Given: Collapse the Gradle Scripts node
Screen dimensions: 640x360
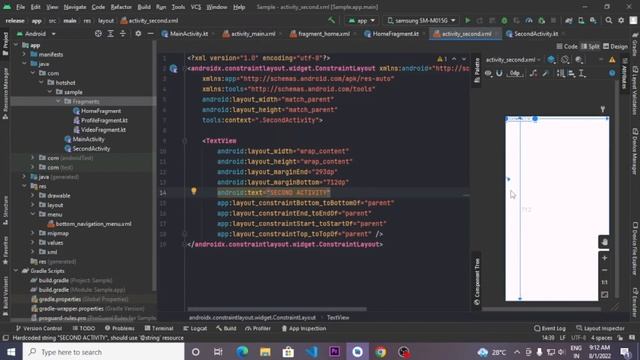Looking at the screenshot, I should point(16,271).
